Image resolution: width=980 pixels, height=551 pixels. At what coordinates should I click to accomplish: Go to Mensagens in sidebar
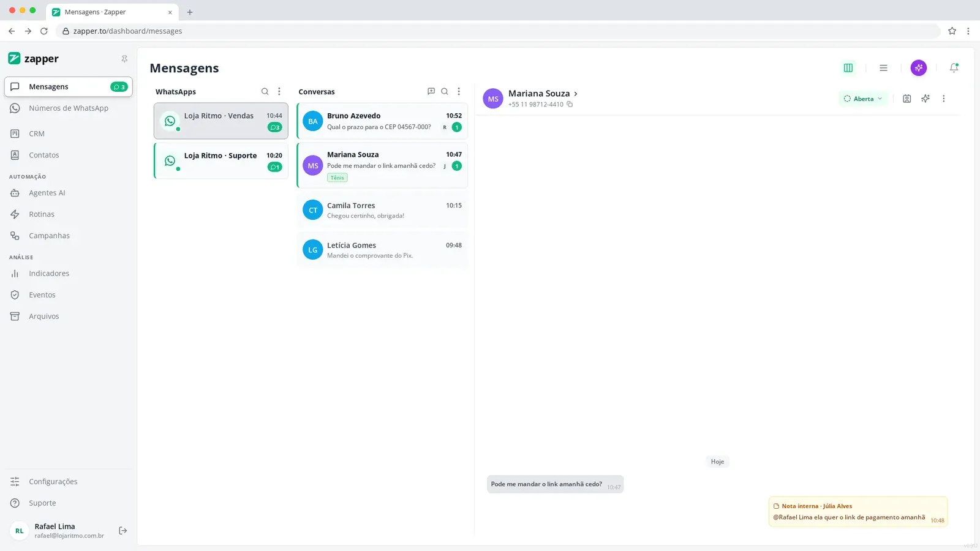pyautogui.click(x=68, y=87)
